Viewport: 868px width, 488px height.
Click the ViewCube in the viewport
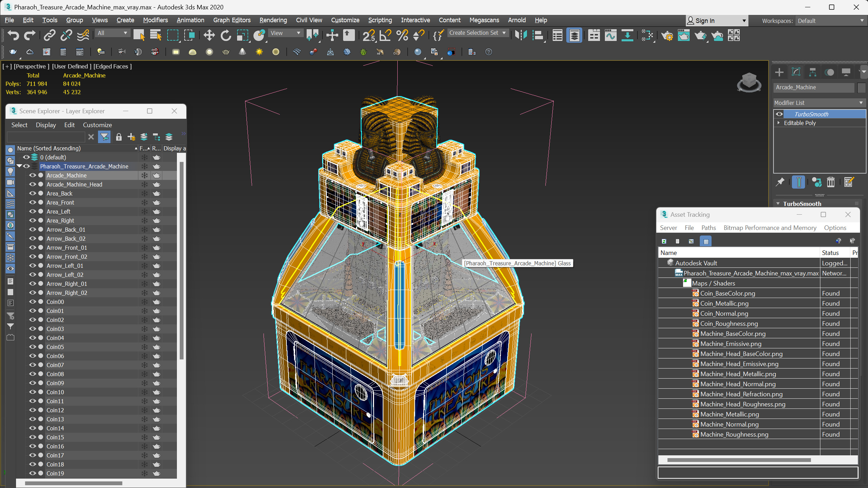coord(749,82)
